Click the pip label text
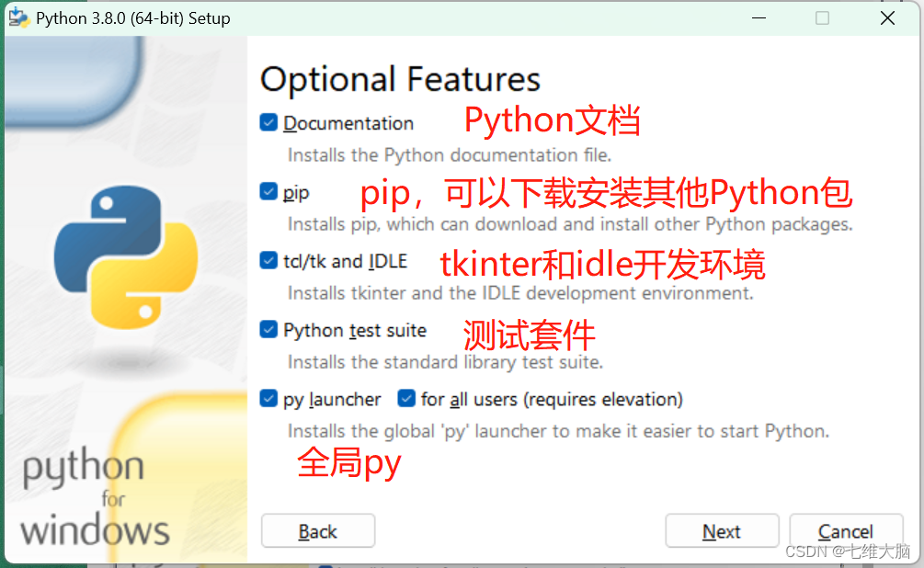 tap(296, 192)
